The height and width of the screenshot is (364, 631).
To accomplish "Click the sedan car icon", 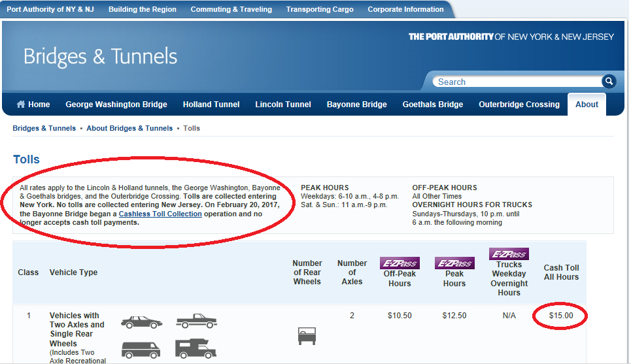I will 142,322.
